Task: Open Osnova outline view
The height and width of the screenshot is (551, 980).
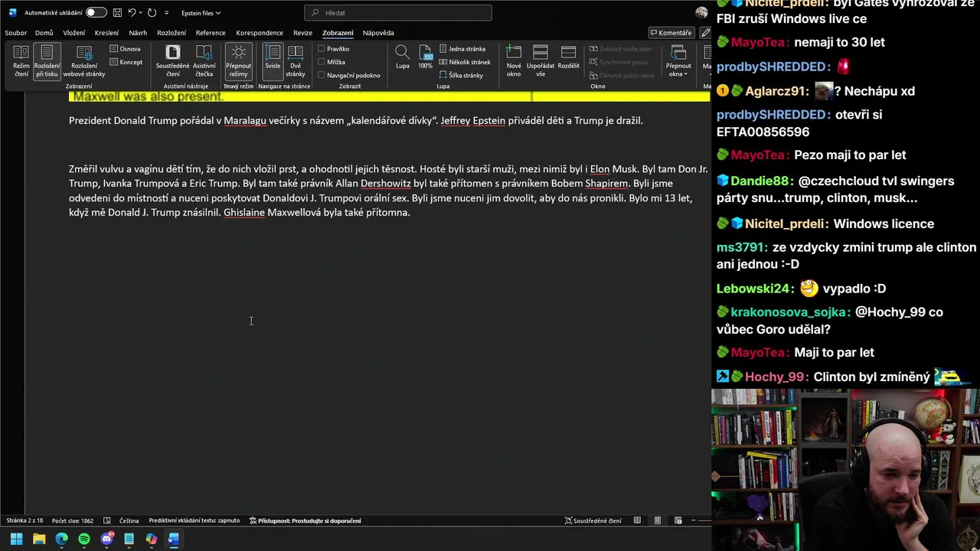Action: tap(125, 49)
